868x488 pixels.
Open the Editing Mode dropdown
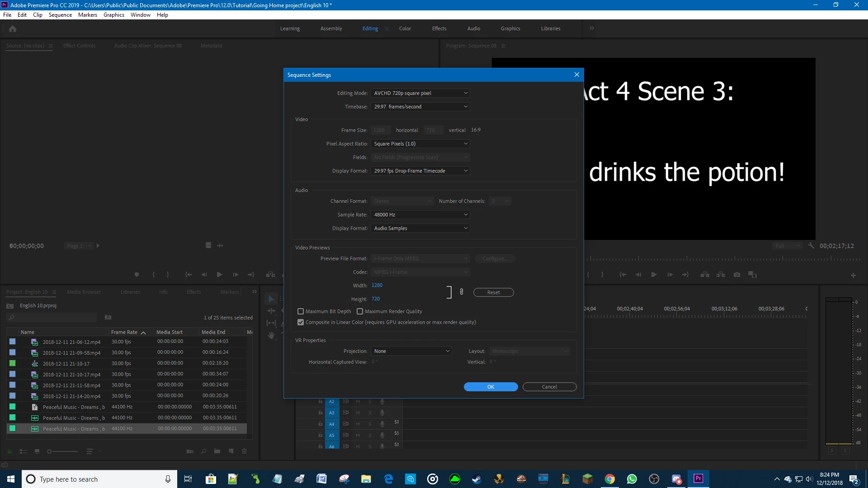coord(420,93)
